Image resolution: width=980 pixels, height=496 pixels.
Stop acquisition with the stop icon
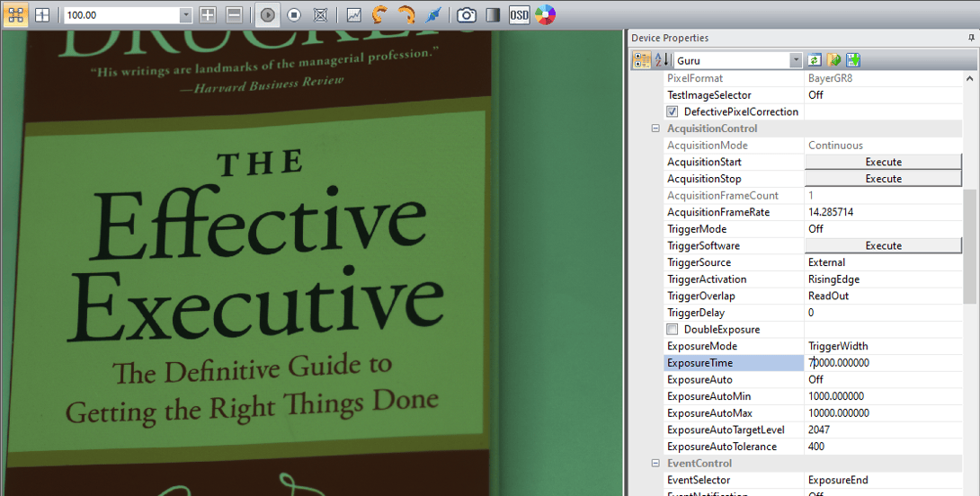(x=294, y=15)
